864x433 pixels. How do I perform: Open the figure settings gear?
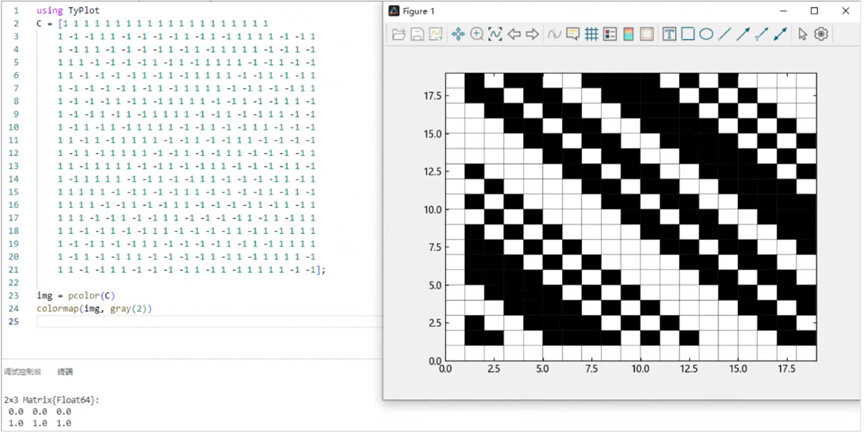pyautogui.click(x=821, y=34)
